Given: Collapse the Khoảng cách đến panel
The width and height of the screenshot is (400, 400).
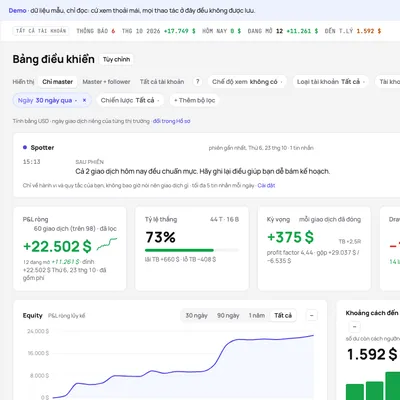Looking at the screenshot, I should pos(354,327).
